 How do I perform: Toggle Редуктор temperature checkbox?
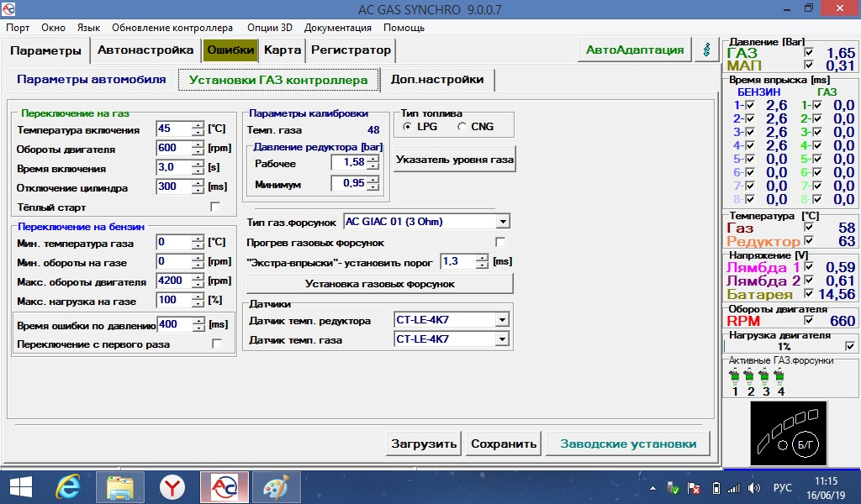809,240
